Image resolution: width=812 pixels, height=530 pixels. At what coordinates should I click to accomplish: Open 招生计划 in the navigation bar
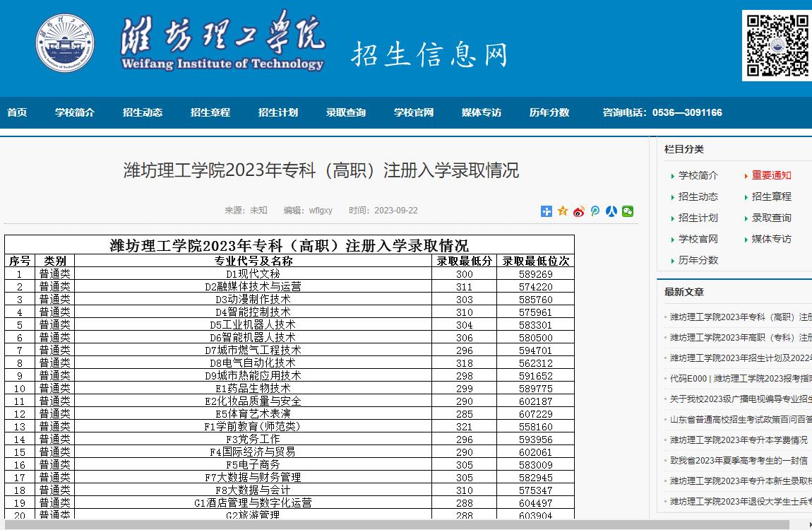(278, 112)
